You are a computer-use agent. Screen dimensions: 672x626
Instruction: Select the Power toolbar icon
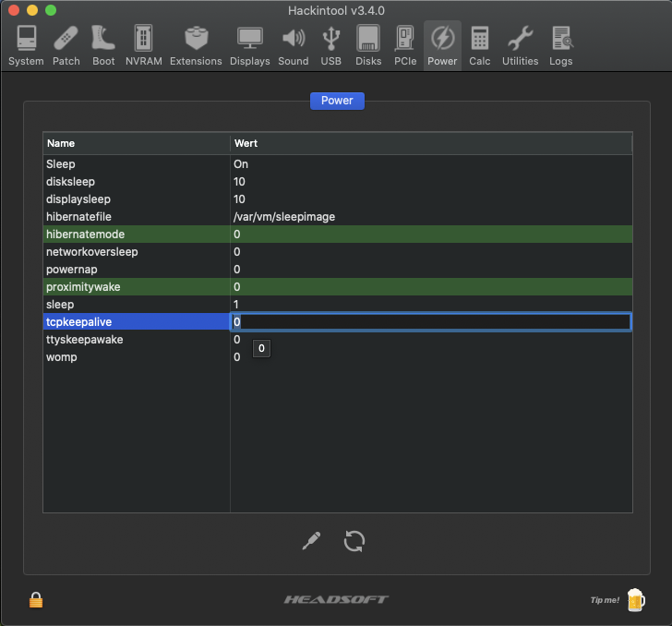(442, 46)
